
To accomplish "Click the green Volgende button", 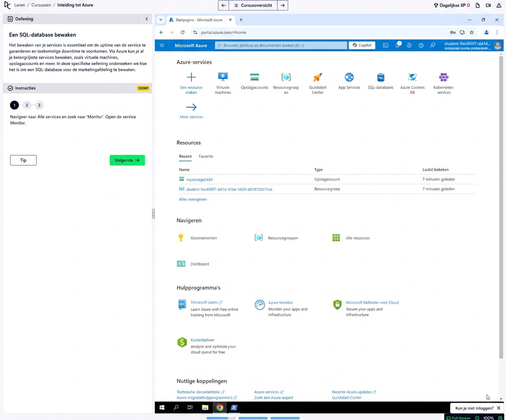I will click(127, 160).
